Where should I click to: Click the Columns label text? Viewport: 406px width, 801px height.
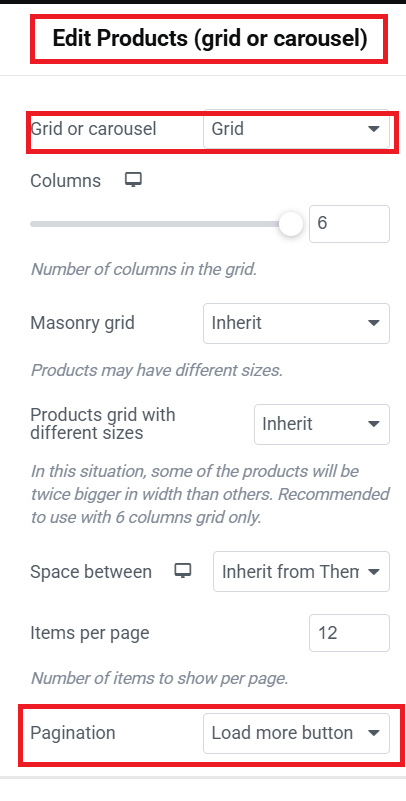click(66, 181)
